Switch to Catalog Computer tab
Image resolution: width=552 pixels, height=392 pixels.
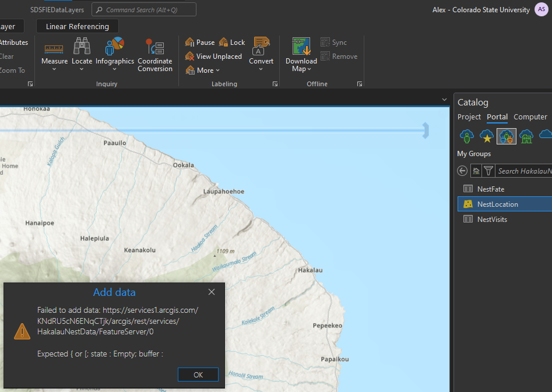pyautogui.click(x=530, y=117)
